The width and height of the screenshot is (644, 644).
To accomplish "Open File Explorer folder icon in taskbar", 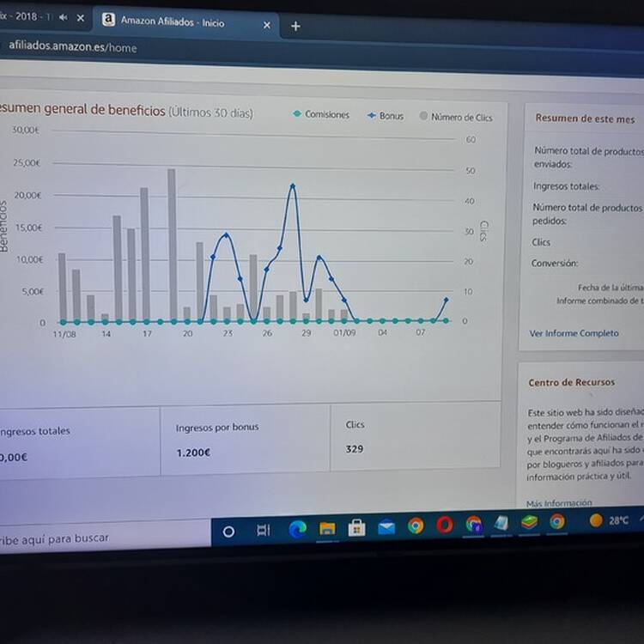I will [x=327, y=528].
